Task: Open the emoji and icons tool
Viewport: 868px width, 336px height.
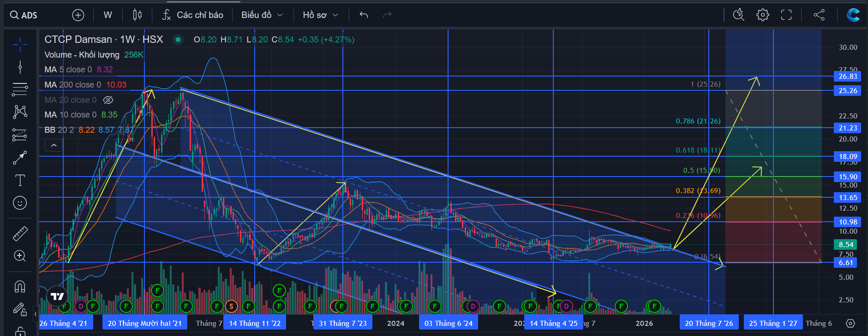Action: point(20,203)
